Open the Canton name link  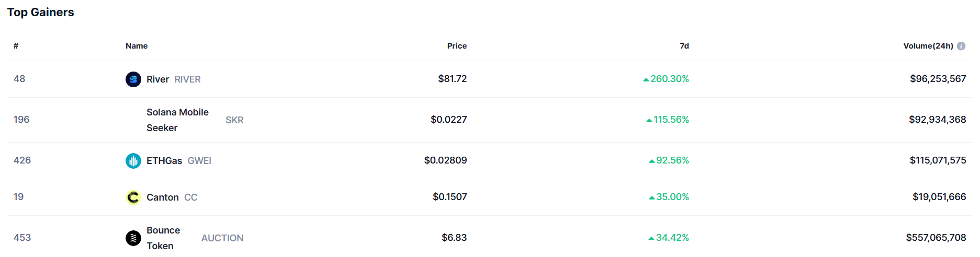point(163,197)
